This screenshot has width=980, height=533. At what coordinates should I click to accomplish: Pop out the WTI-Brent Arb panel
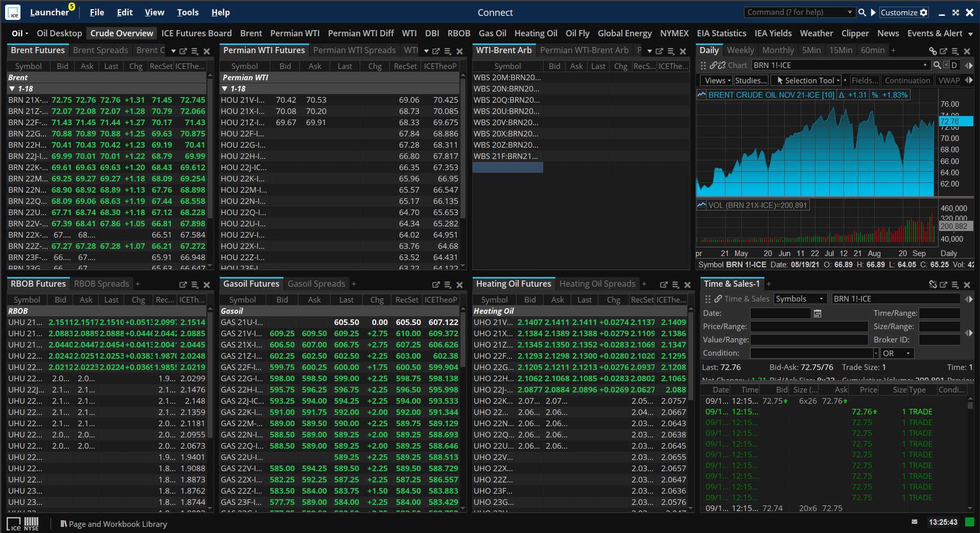(659, 51)
